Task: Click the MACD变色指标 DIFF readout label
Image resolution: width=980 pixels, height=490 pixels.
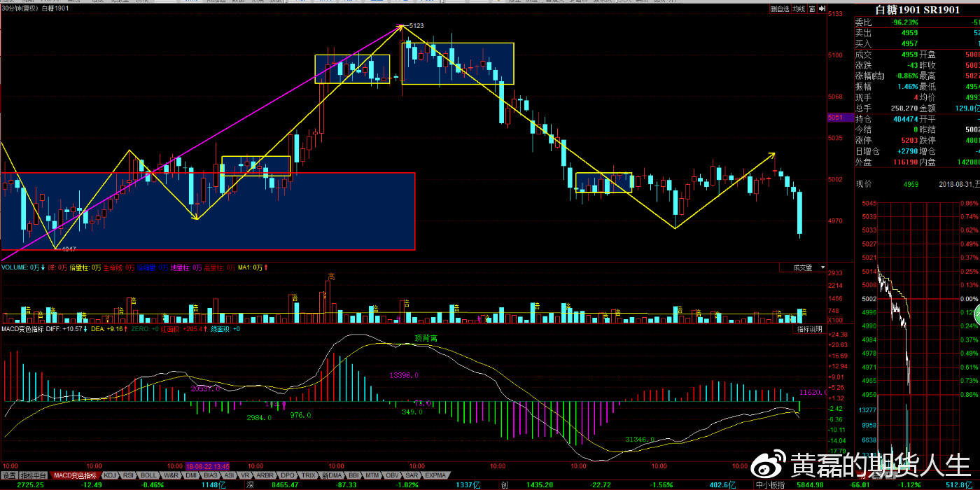Action: click(42, 329)
